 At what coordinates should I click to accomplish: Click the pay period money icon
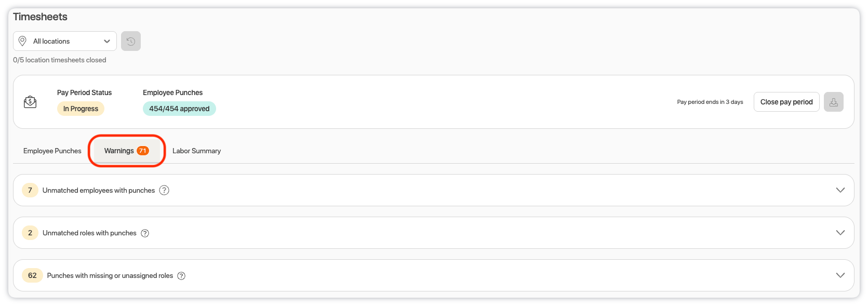tap(30, 102)
